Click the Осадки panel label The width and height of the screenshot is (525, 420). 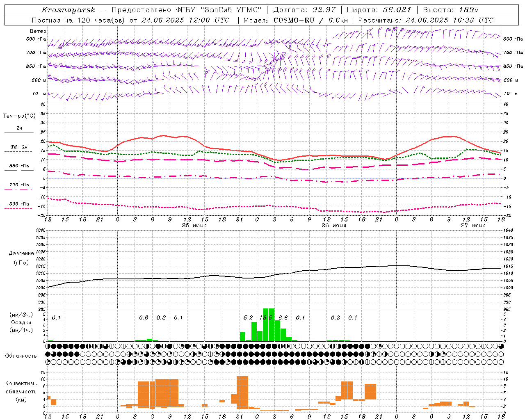pyautogui.click(x=21, y=322)
